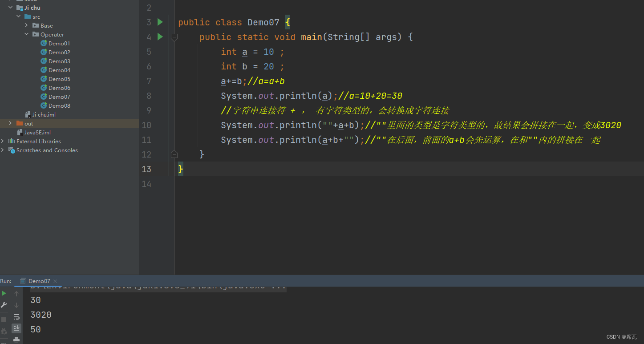Click the run gutter arrow beside main method
Viewport: 644px width, 344px height.
160,37
